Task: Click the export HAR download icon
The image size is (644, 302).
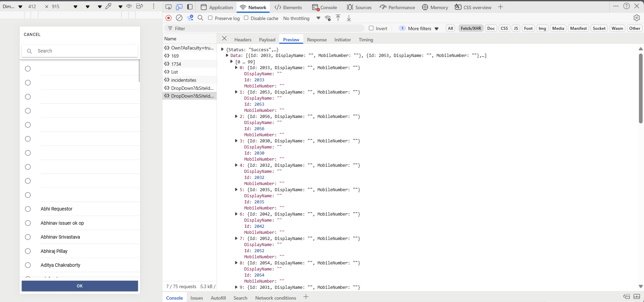Action: pyautogui.click(x=349, y=18)
